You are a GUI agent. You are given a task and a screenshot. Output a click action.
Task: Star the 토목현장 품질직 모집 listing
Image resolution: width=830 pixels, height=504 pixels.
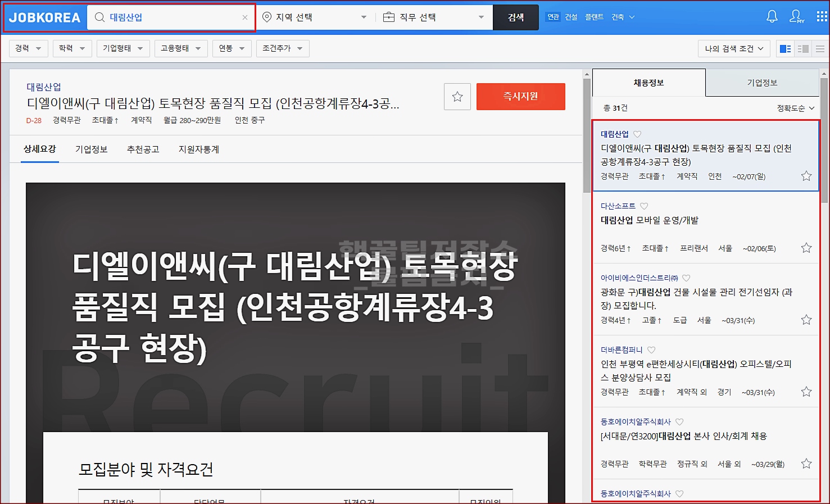tap(806, 176)
